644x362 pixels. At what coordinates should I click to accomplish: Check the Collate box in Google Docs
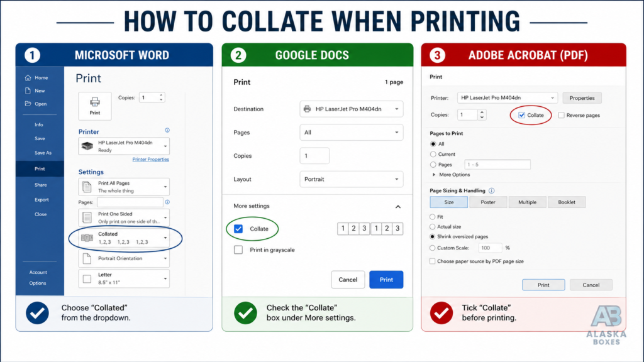pos(238,229)
